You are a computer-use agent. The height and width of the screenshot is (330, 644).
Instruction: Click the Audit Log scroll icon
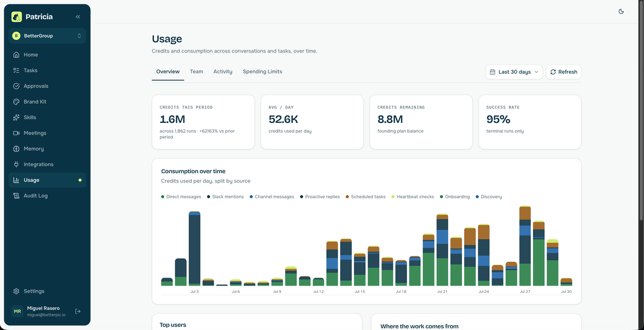click(16, 196)
